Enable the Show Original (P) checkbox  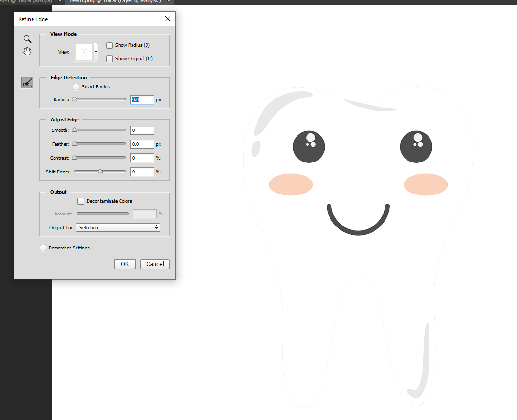click(x=110, y=59)
